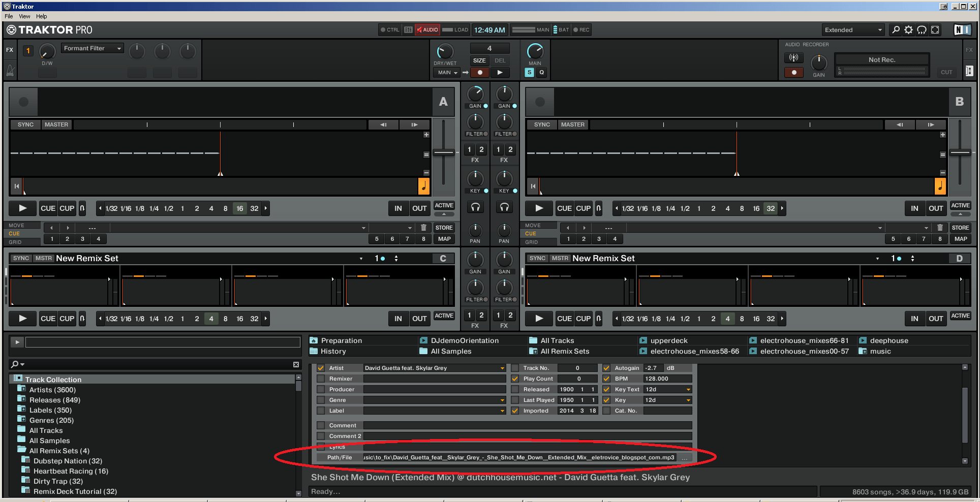Select loop size 16 in Deck A
This screenshot has height=502, width=980.
coord(240,208)
